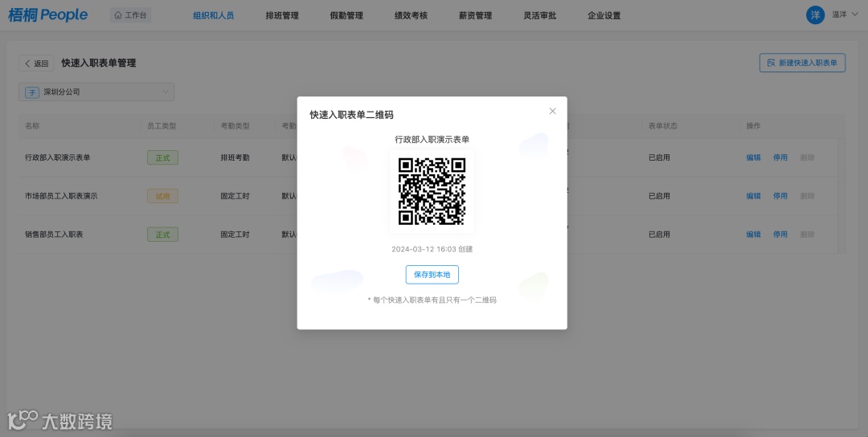Open the 企业设置 menu
868x437 pixels.
604,15
